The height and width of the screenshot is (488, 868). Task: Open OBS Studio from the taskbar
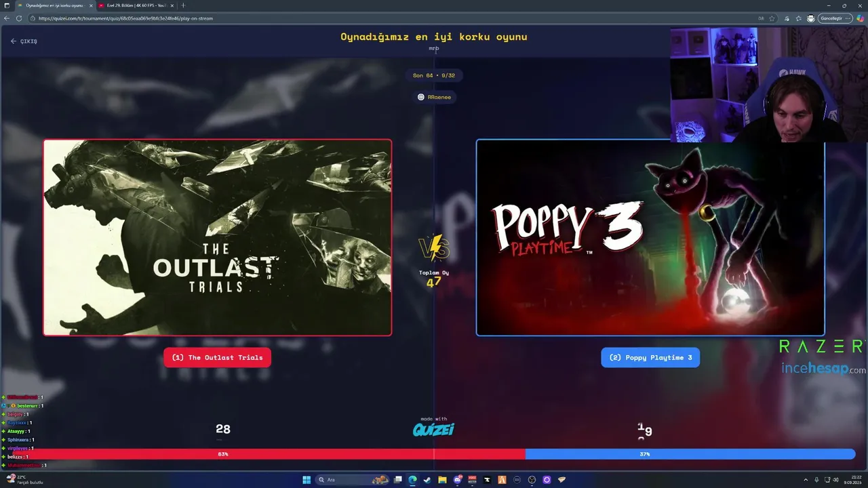(x=532, y=480)
